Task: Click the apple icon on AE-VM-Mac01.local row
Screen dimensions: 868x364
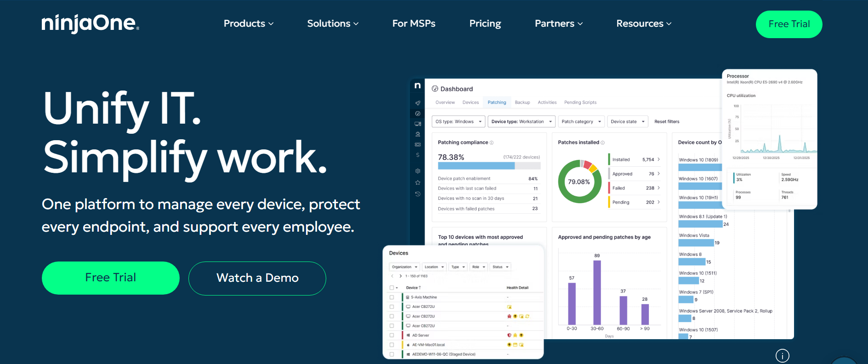Action: coord(408,345)
